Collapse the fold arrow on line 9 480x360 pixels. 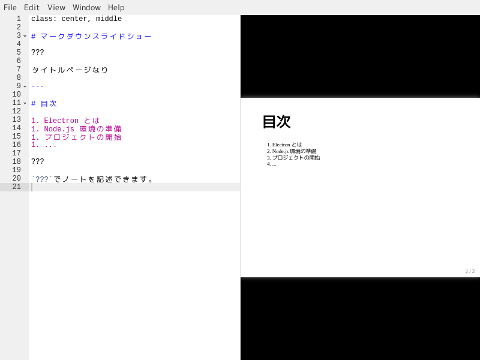pyautogui.click(x=25, y=86)
